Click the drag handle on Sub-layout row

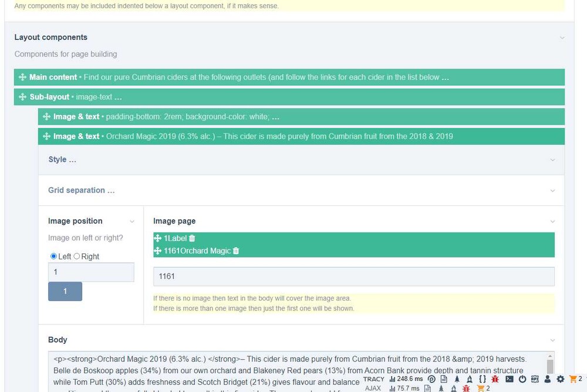tap(22, 97)
